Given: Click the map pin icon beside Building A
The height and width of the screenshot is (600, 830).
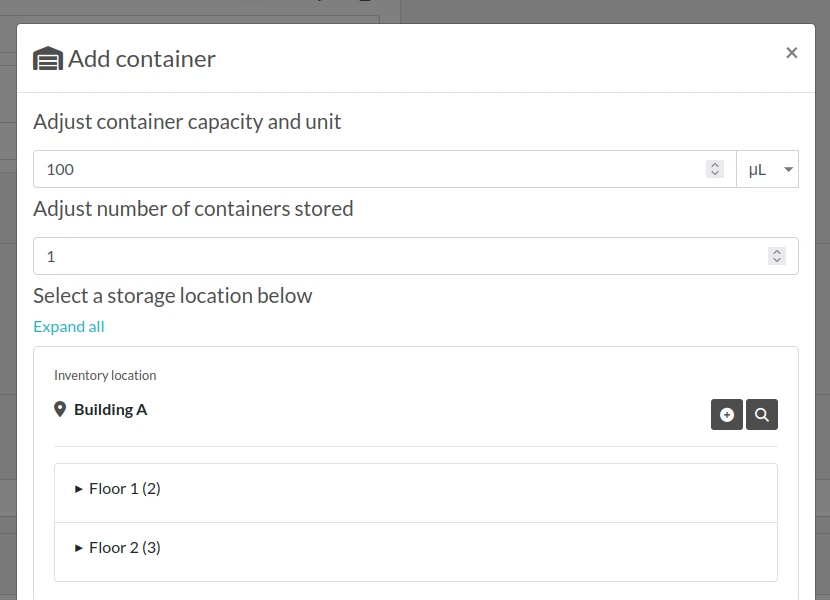Looking at the screenshot, I should click(60, 409).
